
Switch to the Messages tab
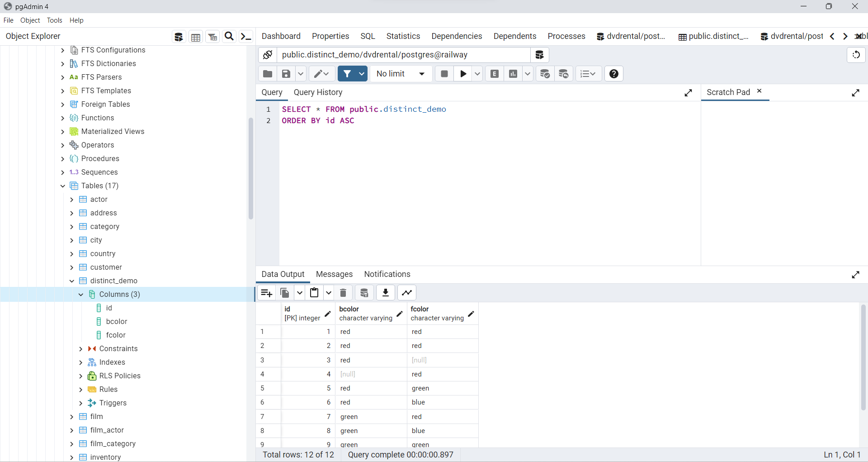[335, 274]
